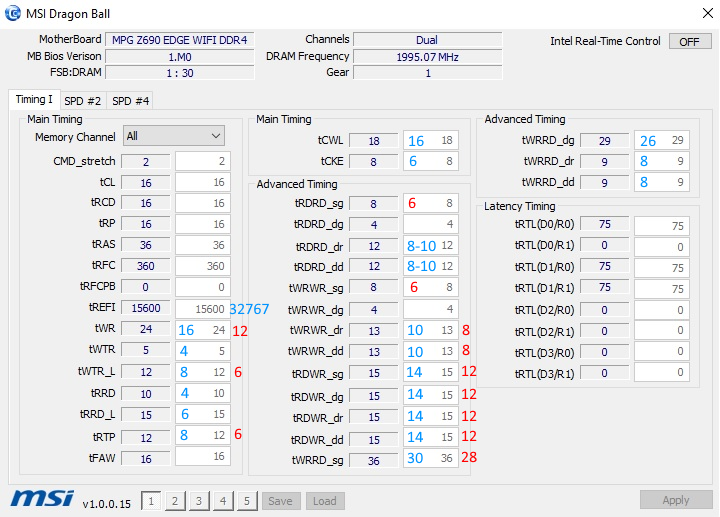
Task: Click the tREFI editable field showing 15600
Action: (x=202, y=309)
